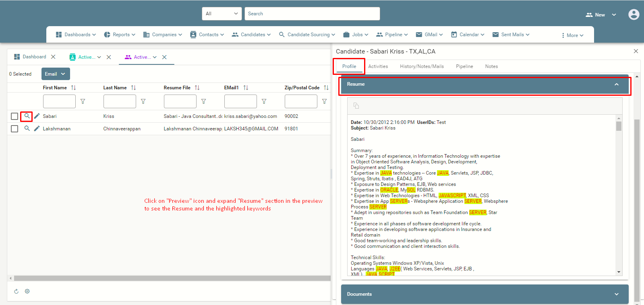This screenshot has height=305, width=644.
Task: Open the Reports menu
Action: [120, 35]
